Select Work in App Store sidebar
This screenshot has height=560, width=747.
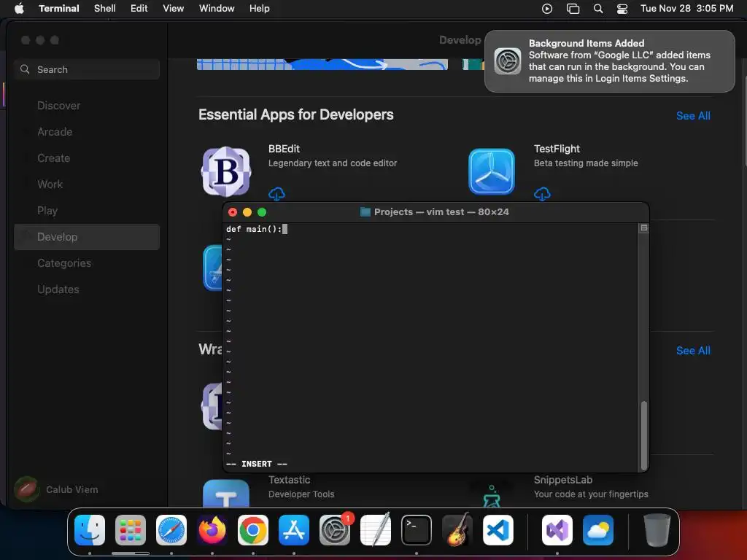coord(87,184)
